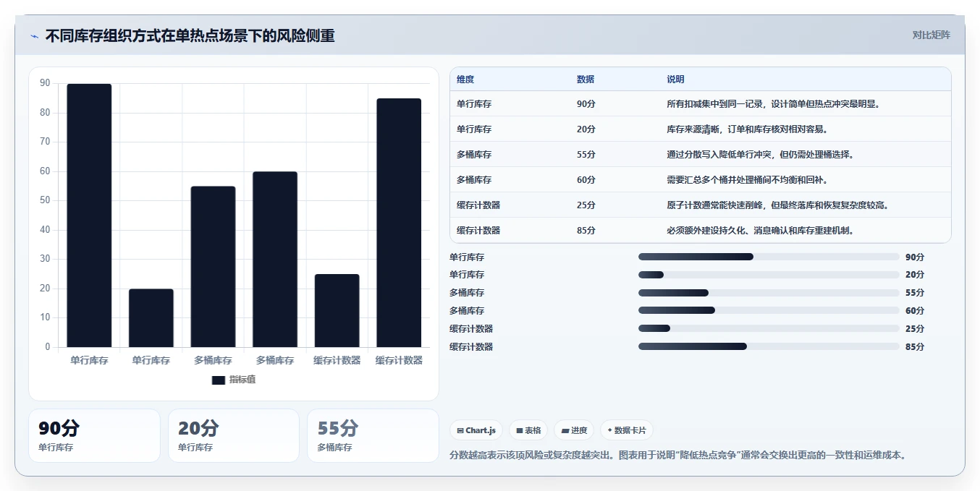This screenshot has width=980, height=491.
Task: Click the 单行库存 cell in the 20分 table row
Action: [x=474, y=129]
